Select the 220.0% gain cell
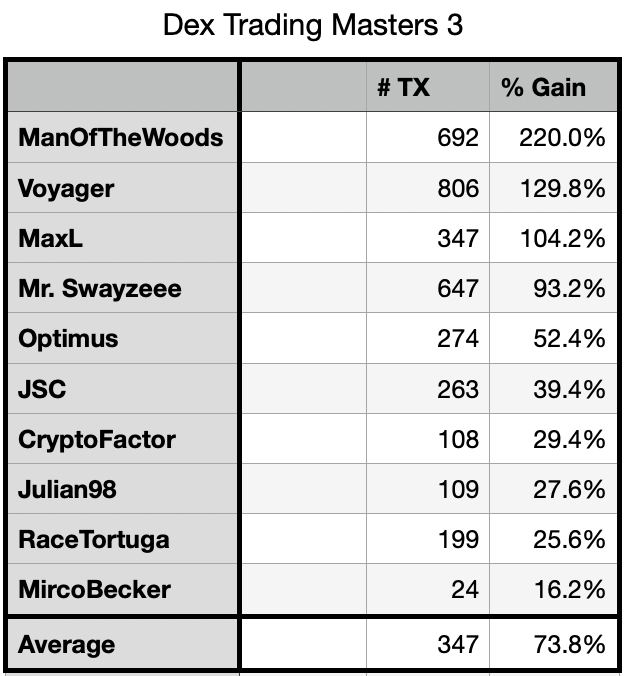Image resolution: width=624 pixels, height=676 pixels. point(553,138)
